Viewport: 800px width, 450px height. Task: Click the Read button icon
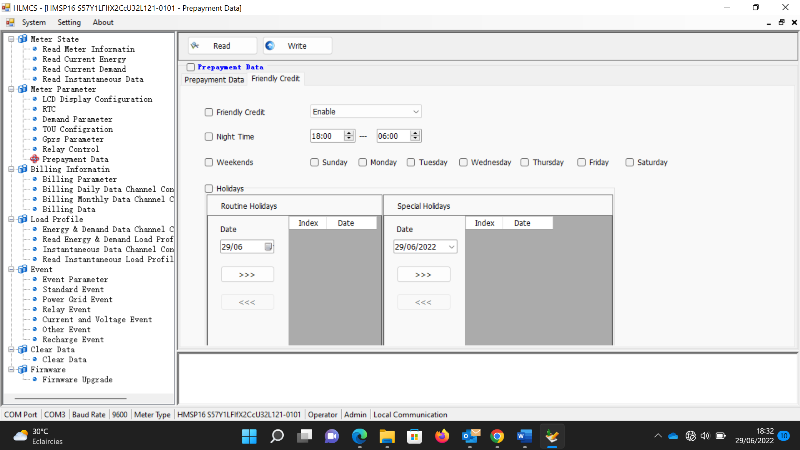(195, 45)
